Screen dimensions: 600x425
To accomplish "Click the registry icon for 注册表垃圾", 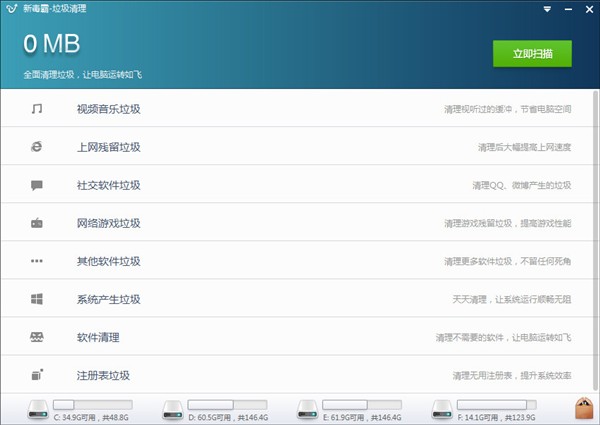I will [37, 375].
